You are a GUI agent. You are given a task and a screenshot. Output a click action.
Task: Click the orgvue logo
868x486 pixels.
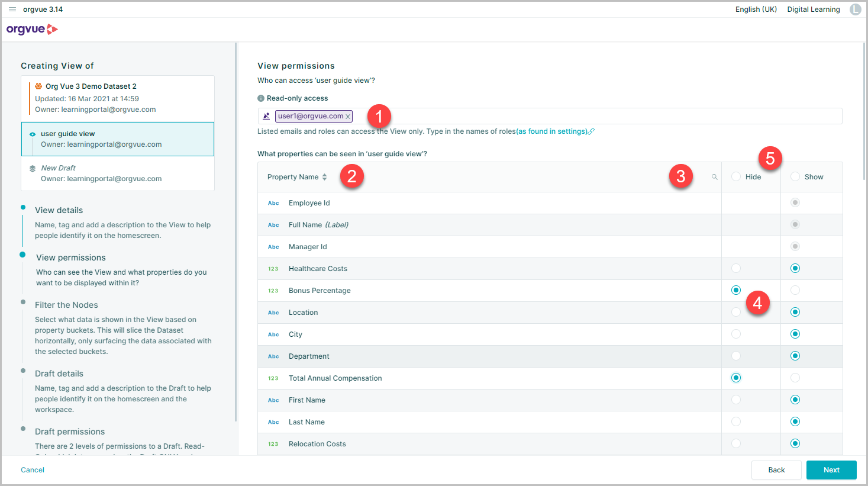point(32,29)
